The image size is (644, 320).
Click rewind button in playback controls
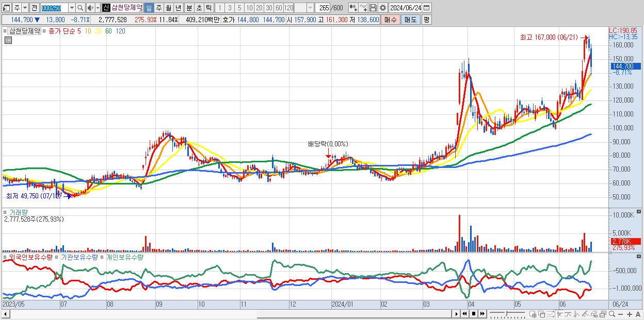coord(464,314)
